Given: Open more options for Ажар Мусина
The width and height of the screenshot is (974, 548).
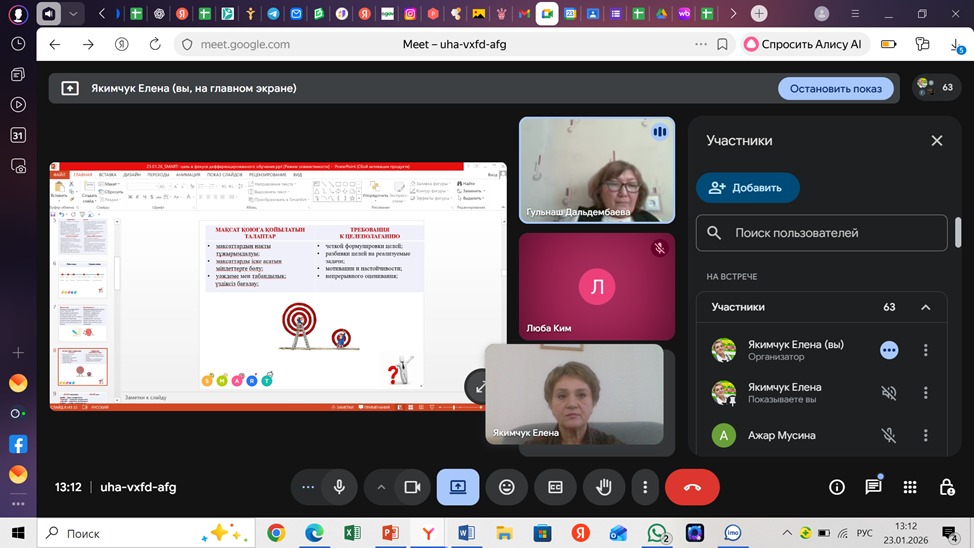Looking at the screenshot, I should coord(925,435).
